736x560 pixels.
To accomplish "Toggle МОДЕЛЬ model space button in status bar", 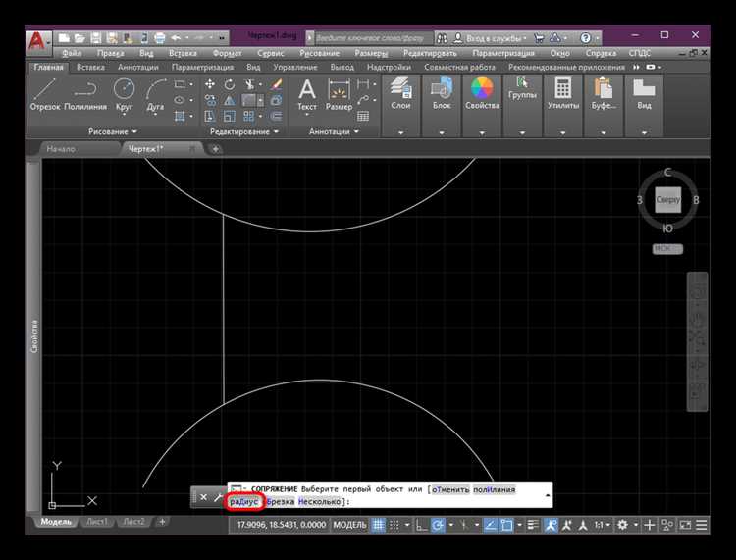I will click(349, 525).
